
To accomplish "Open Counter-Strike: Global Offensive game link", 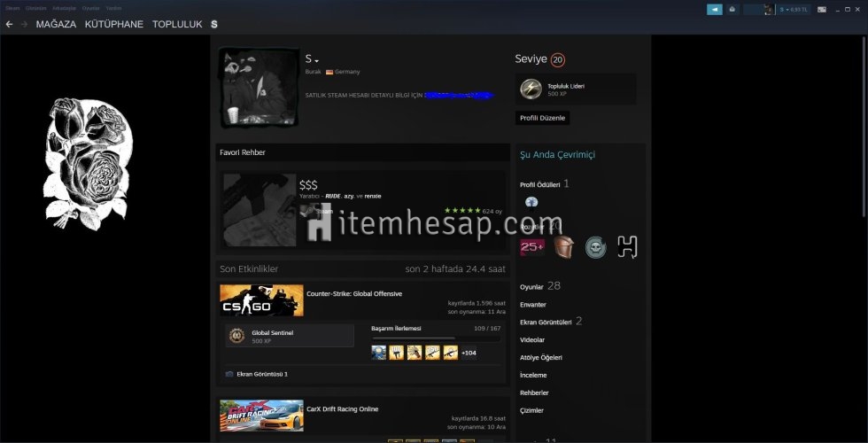I will [x=353, y=293].
